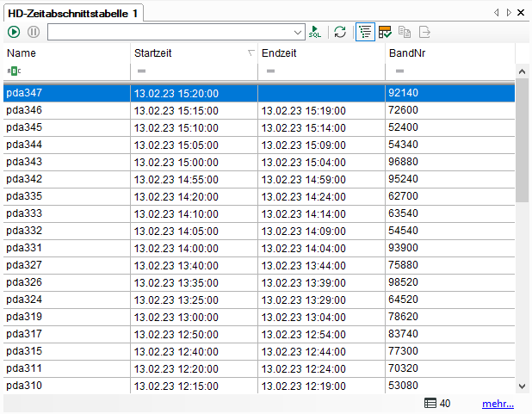Select the pda346 row
Screen dimensions: 532x414
pos(66,110)
